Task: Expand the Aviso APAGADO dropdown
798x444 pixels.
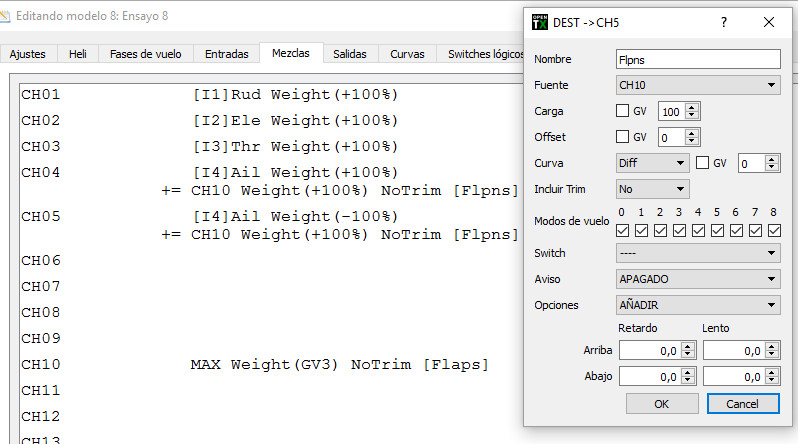Action: pos(698,279)
